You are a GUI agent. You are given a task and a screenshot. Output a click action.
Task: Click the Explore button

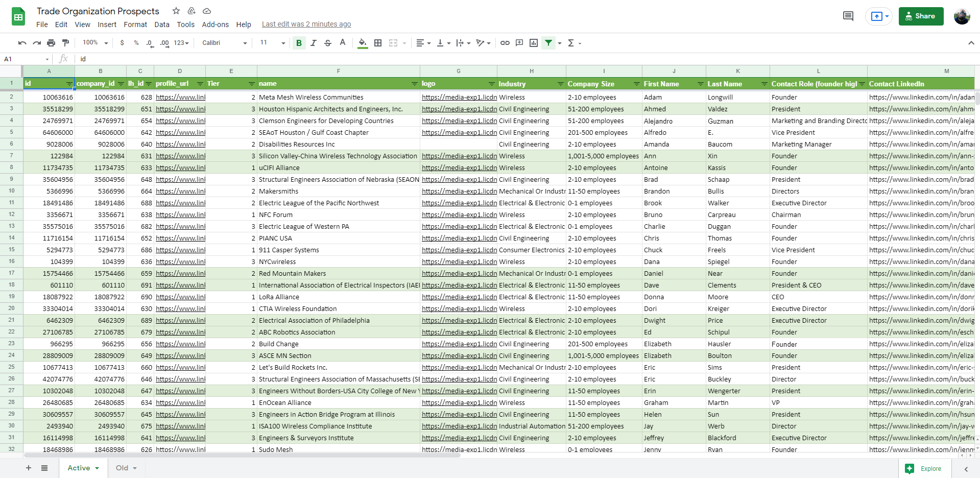[925, 468]
